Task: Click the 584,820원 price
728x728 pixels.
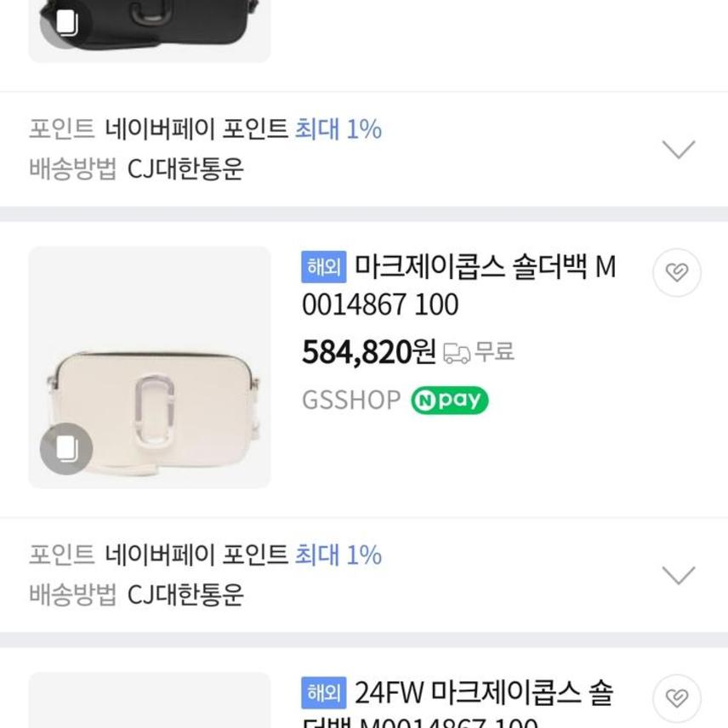Action: pyautogui.click(x=369, y=351)
